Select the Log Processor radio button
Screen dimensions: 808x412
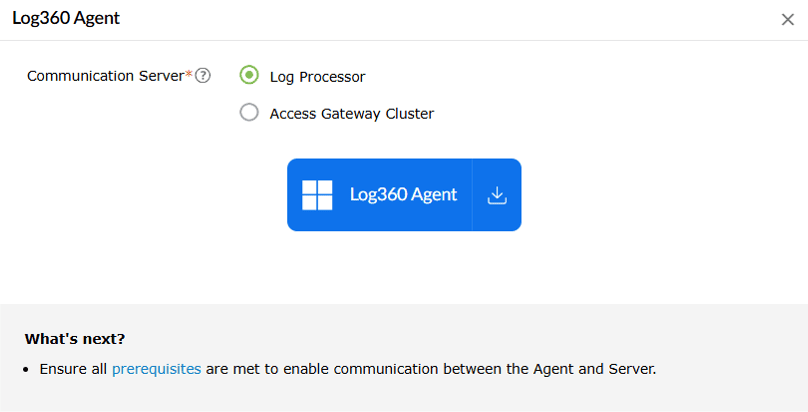249,75
